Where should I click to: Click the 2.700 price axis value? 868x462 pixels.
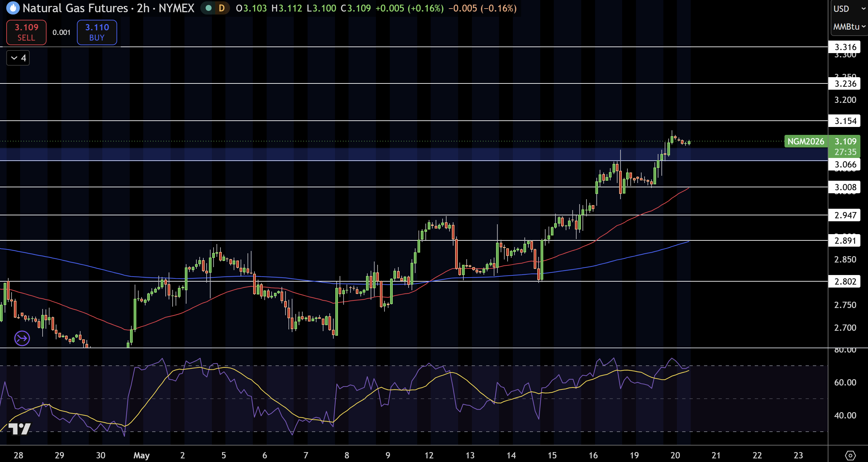845,328
